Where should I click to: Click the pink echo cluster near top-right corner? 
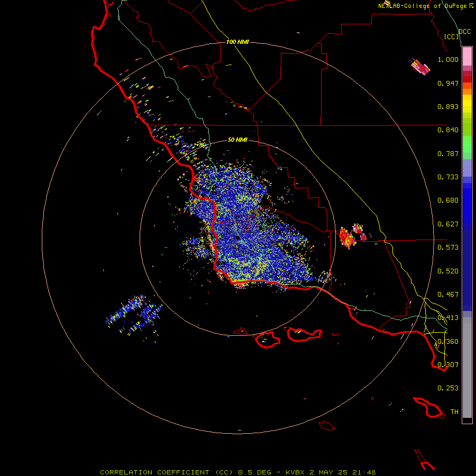coord(420,66)
